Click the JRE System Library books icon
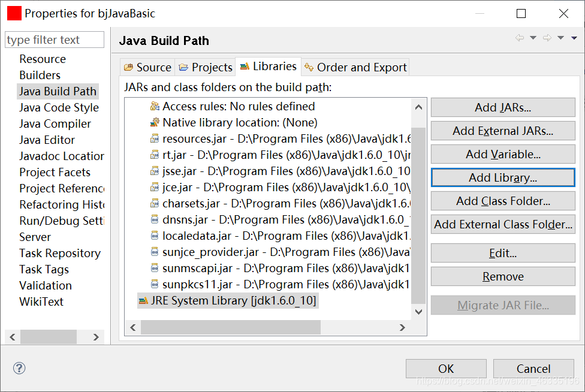Image resolution: width=585 pixels, height=392 pixels. click(143, 301)
